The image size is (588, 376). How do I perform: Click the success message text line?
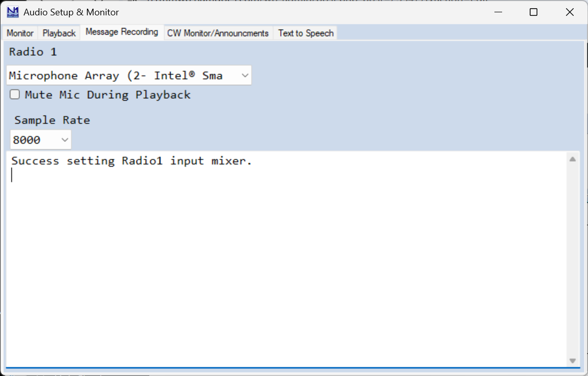pos(130,161)
